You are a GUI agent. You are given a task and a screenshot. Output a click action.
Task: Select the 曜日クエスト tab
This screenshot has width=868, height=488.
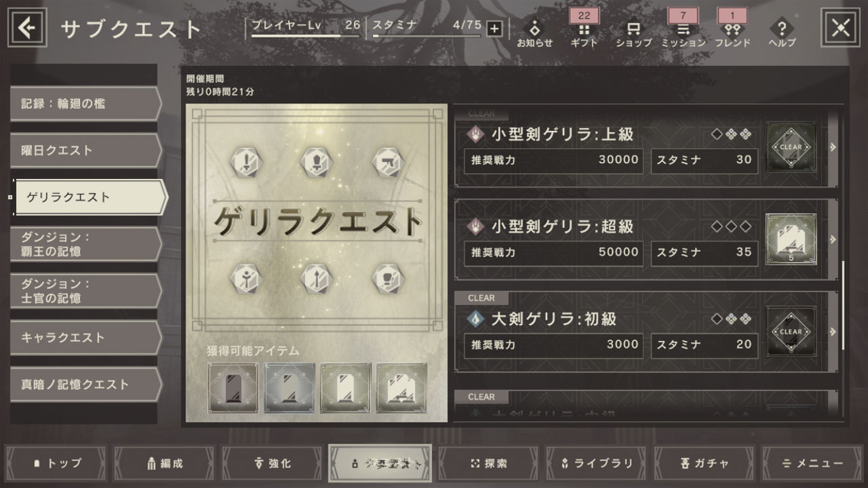point(86,150)
